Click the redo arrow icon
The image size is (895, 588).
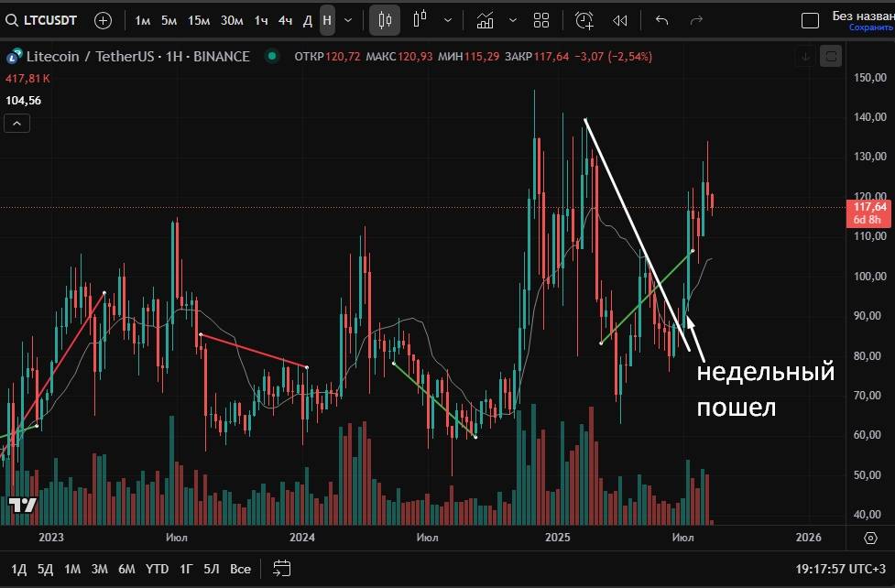(x=696, y=20)
